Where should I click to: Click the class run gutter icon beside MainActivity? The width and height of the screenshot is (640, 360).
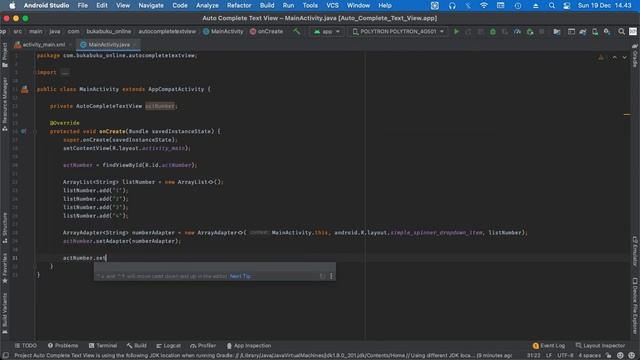(x=25, y=89)
